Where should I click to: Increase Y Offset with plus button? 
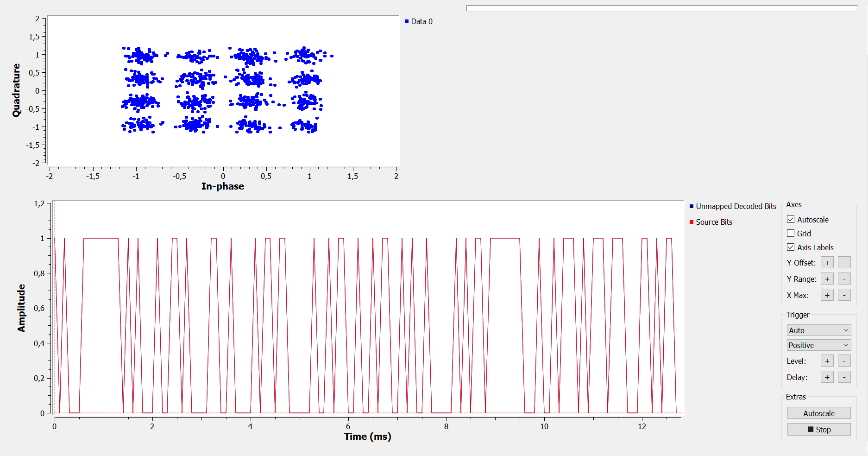[827, 263]
